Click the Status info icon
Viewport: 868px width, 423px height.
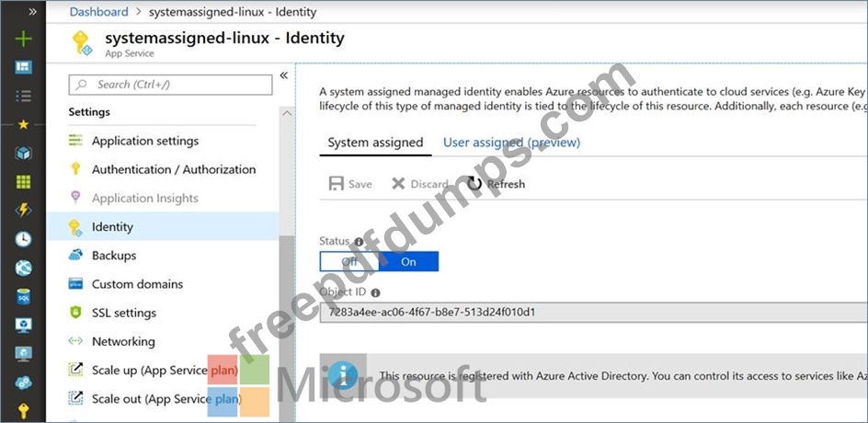[359, 242]
